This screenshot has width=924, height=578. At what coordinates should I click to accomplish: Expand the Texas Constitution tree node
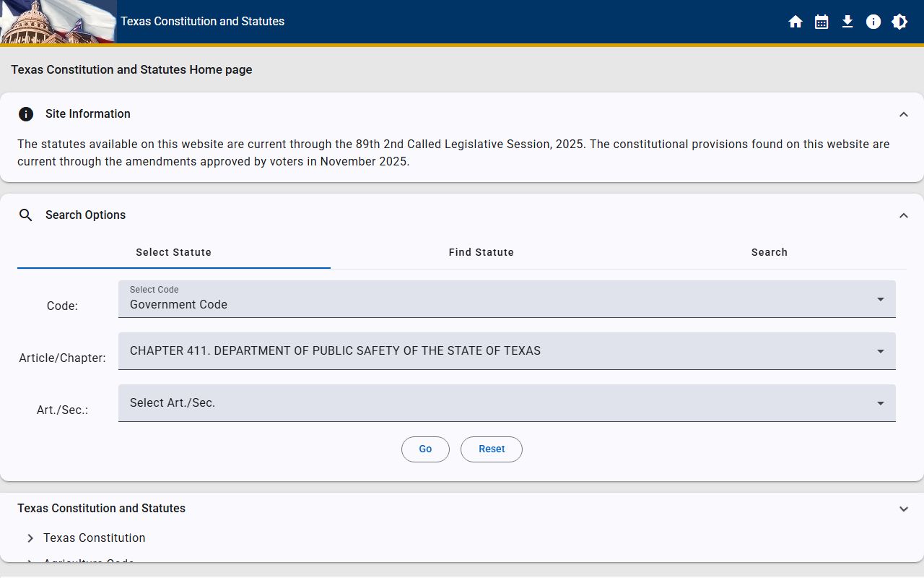click(x=30, y=538)
